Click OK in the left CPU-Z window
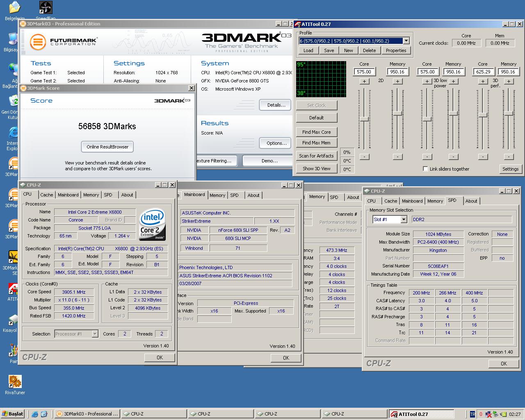 160,358
